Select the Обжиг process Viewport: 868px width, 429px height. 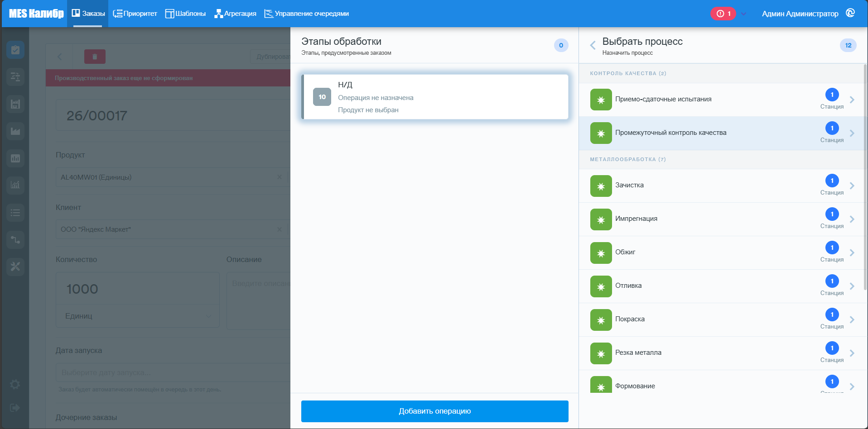coord(723,253)
